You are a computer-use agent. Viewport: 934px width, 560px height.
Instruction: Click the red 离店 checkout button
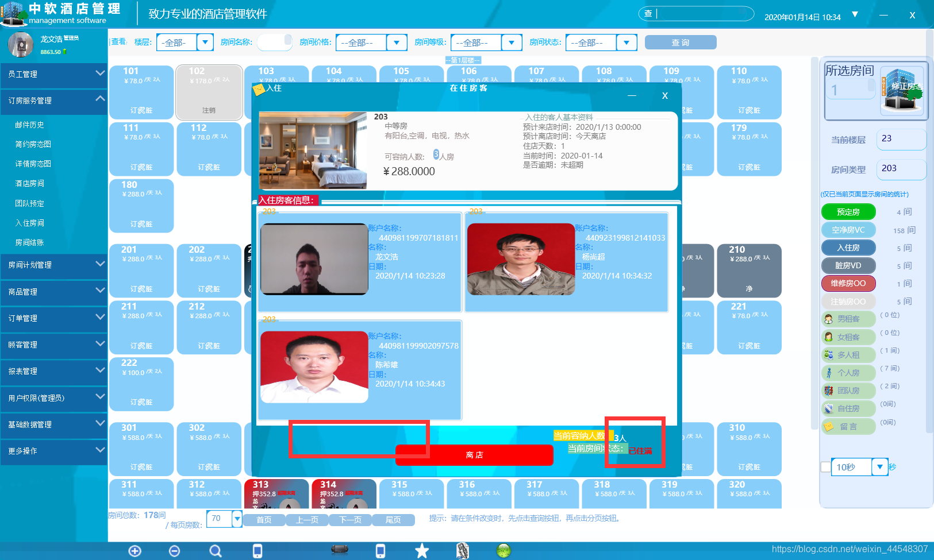pos(474,455)
